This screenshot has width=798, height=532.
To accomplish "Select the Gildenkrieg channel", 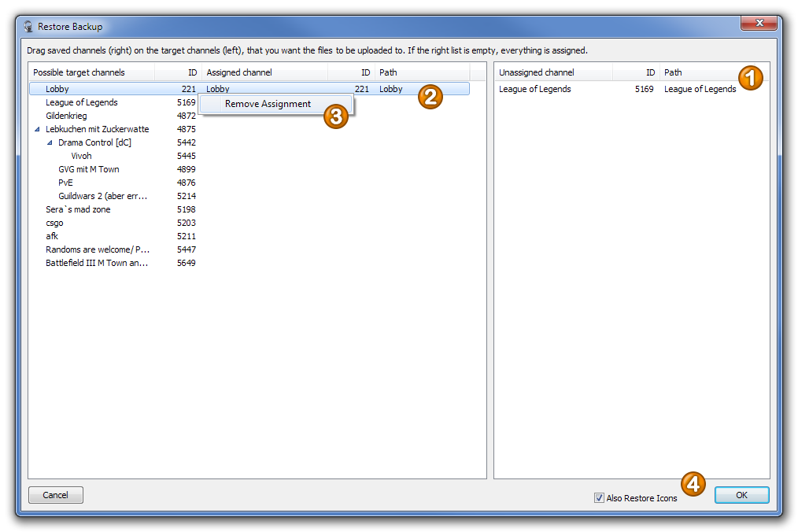I will (x=66, y=116).
